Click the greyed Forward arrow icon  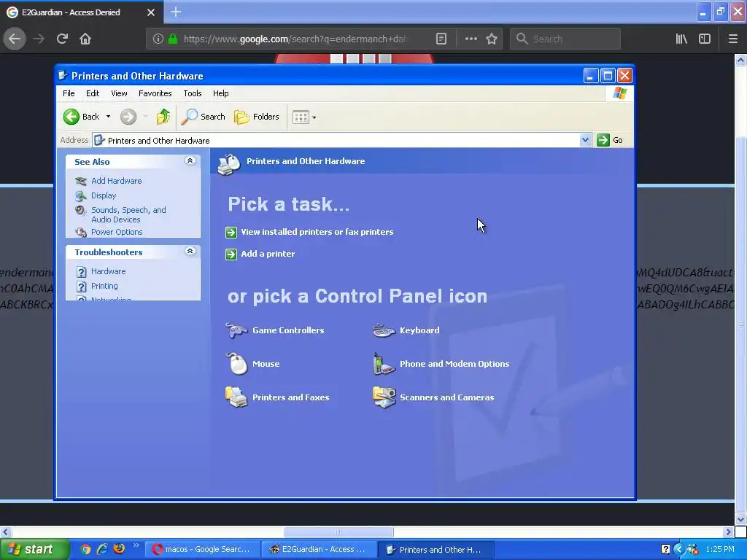(128, 117)
